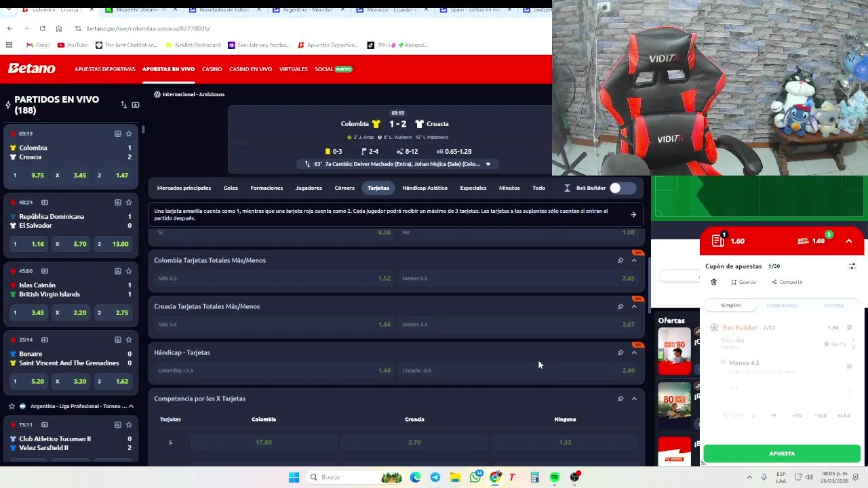Screen dimensions: 868x488
Task: Select Colombia Más 0.5 tarjetas at 1.52
Action: click(274, 279)
